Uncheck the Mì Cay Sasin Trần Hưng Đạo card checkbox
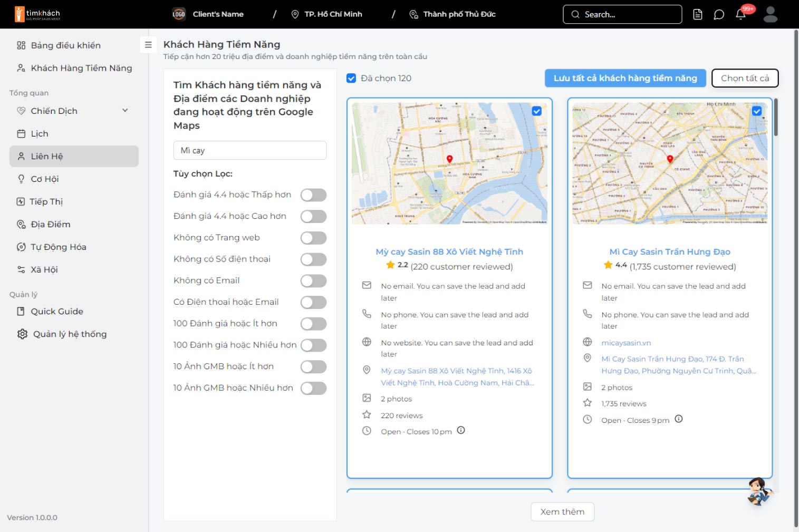The width and height of the screenshot is (799, 532). [757, 111]
